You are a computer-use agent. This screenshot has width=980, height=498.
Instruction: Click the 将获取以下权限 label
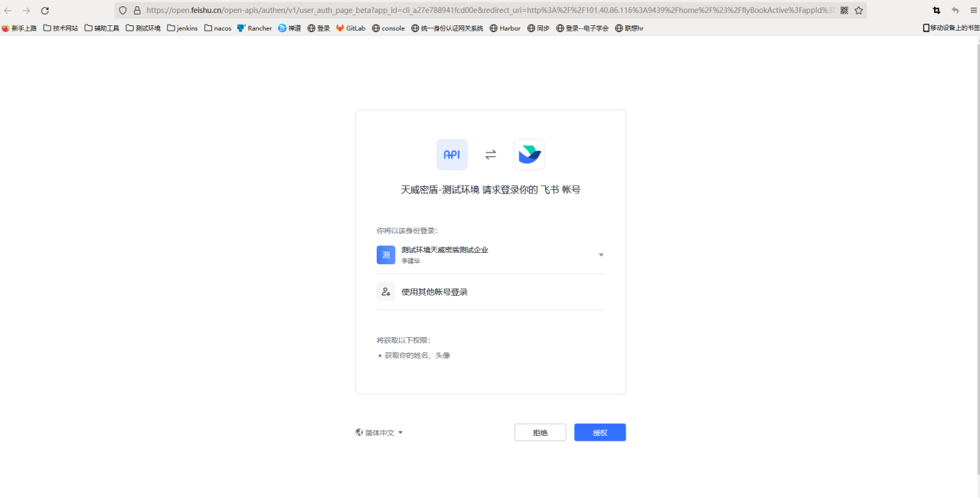click(x=404, y=340)
